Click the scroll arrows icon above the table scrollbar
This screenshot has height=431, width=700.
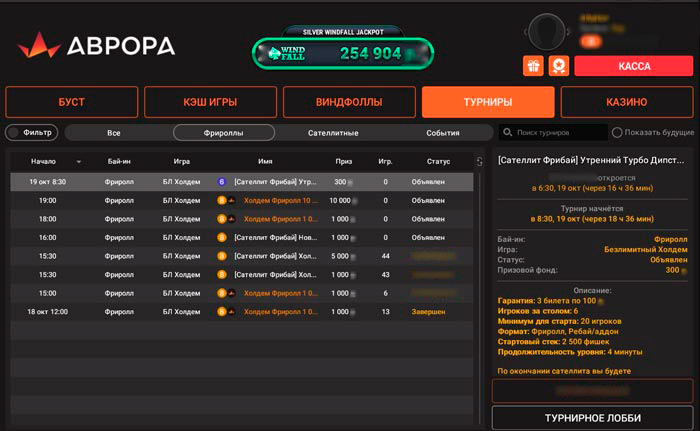[479, 162]
